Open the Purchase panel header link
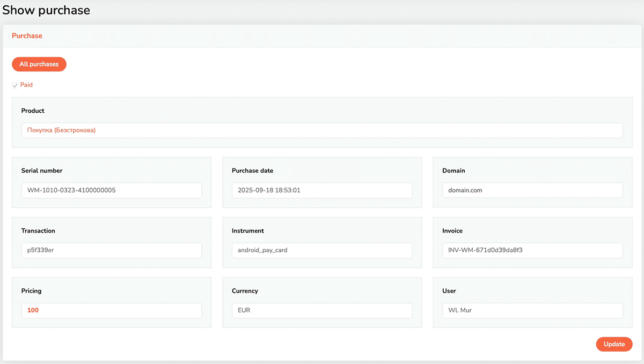 coord(27,36)
